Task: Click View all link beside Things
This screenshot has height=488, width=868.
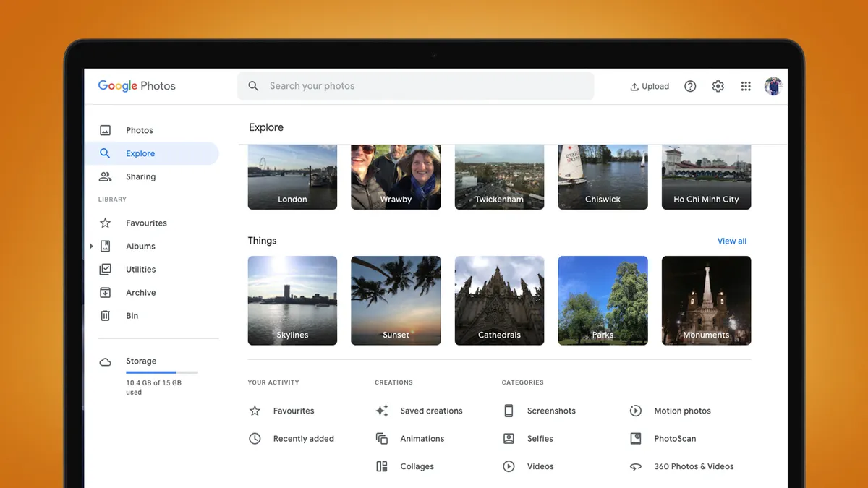Action: (x=731, y=241)
